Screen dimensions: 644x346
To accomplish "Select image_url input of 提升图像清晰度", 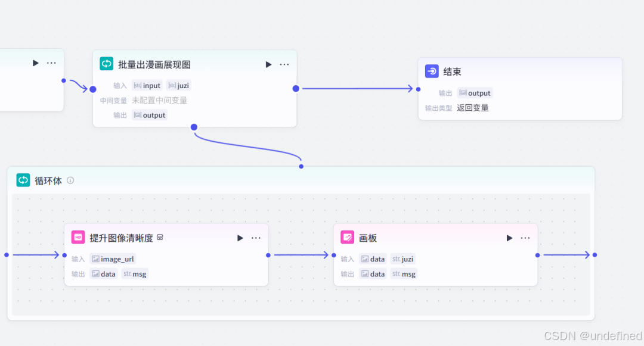I will tap(113, 259).
